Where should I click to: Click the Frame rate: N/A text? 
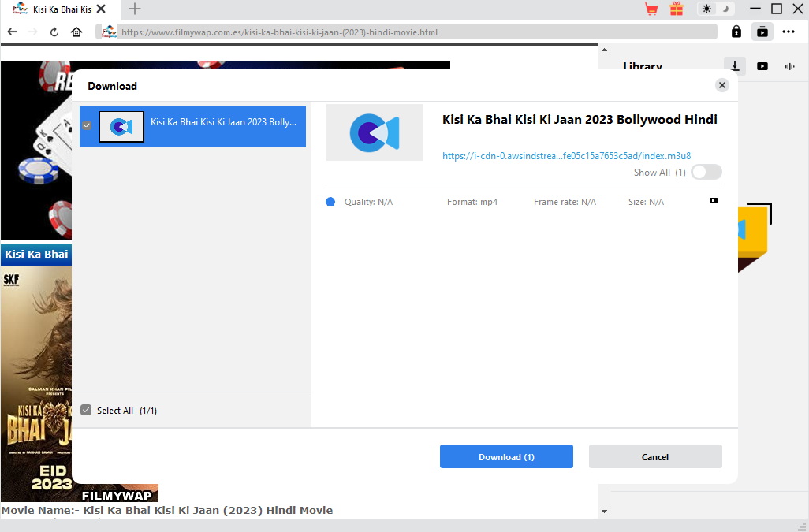[x=565, y=202]
